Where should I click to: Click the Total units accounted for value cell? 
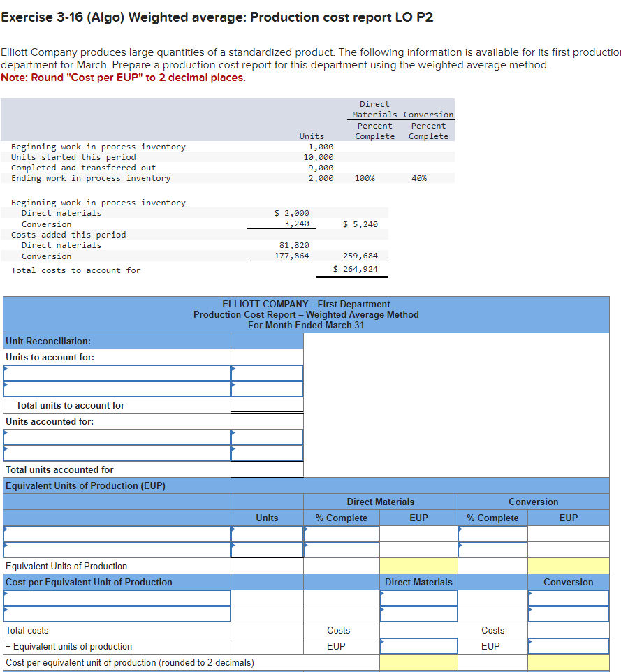(x=267, y=469)
